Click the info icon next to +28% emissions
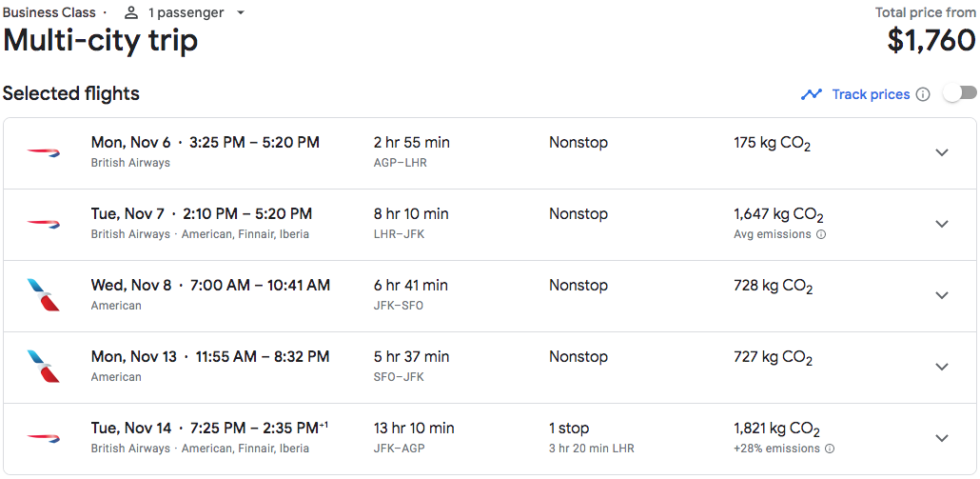The height and width of the screenshot is (479, 980). click(x=830, y=449)
